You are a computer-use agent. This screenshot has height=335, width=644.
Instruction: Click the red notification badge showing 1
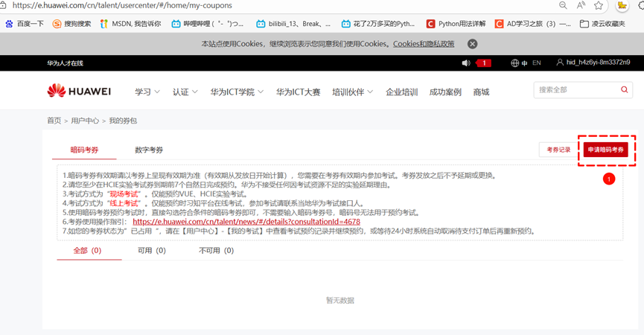[x=484, y=63]
